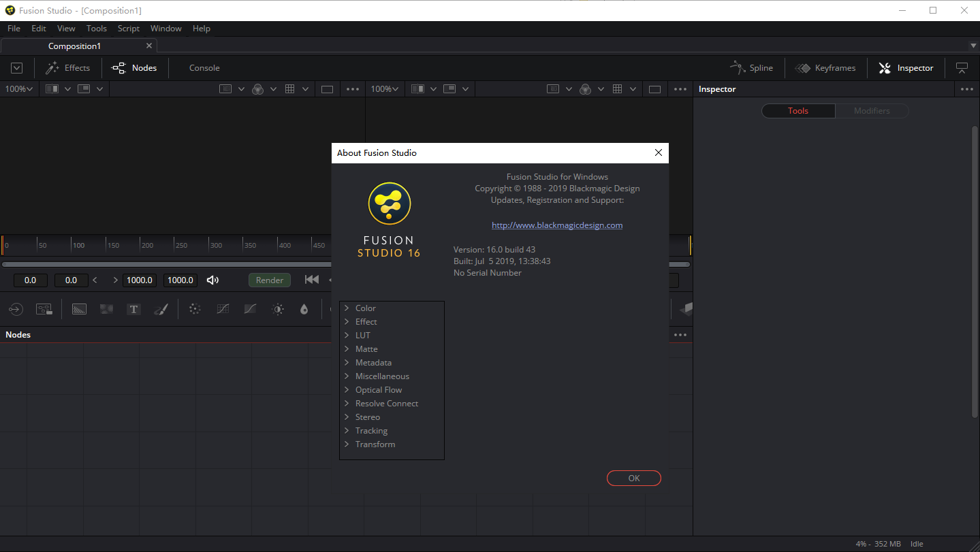
Task: Open the Help menu
Action: 202,29
